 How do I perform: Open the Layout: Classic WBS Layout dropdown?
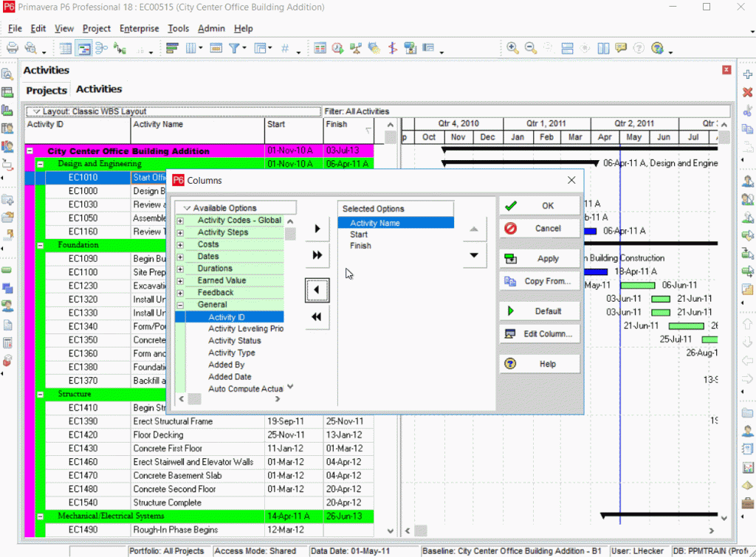click(x=173, y=111)
